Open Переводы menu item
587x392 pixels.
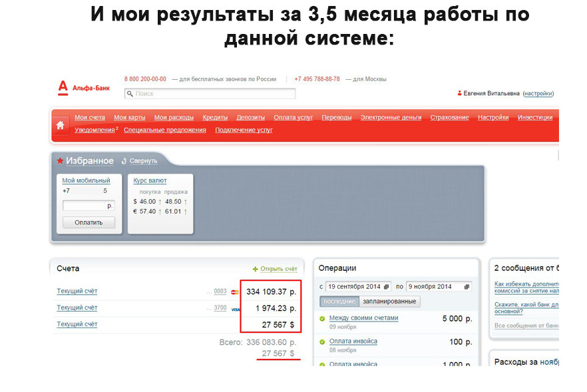[337, 117]
